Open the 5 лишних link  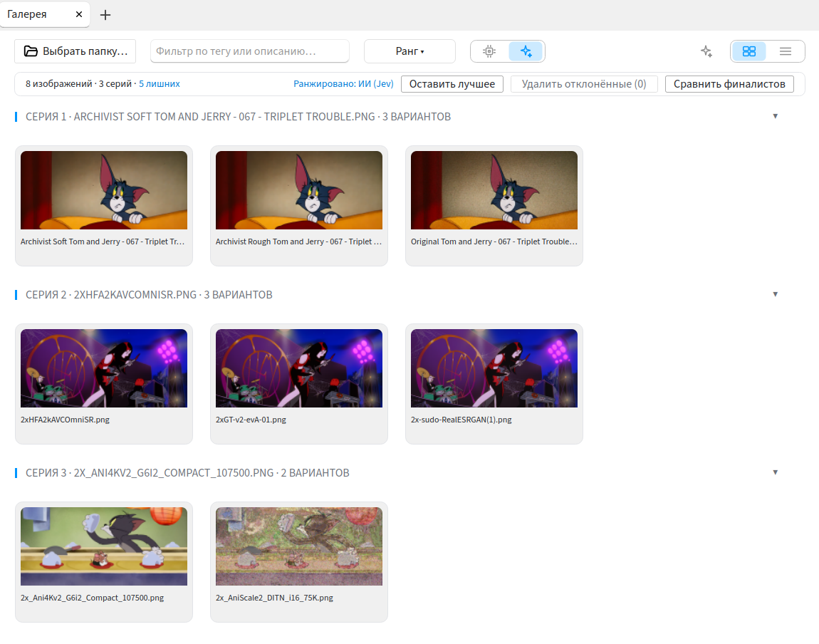(x=160, y=83)
